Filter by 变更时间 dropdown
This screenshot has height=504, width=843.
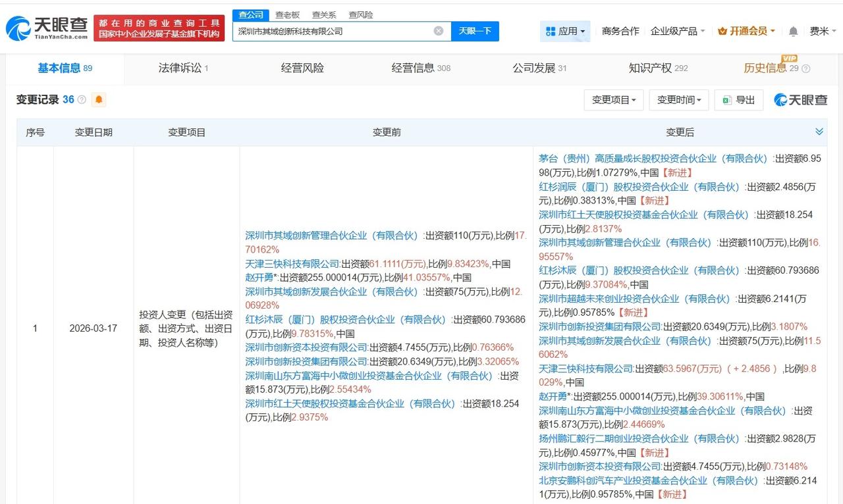click(x=679, y=100)
